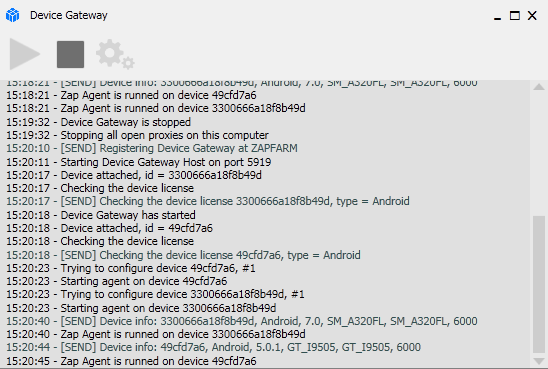Minimize the Device Gateway window

tap(497, 16)
